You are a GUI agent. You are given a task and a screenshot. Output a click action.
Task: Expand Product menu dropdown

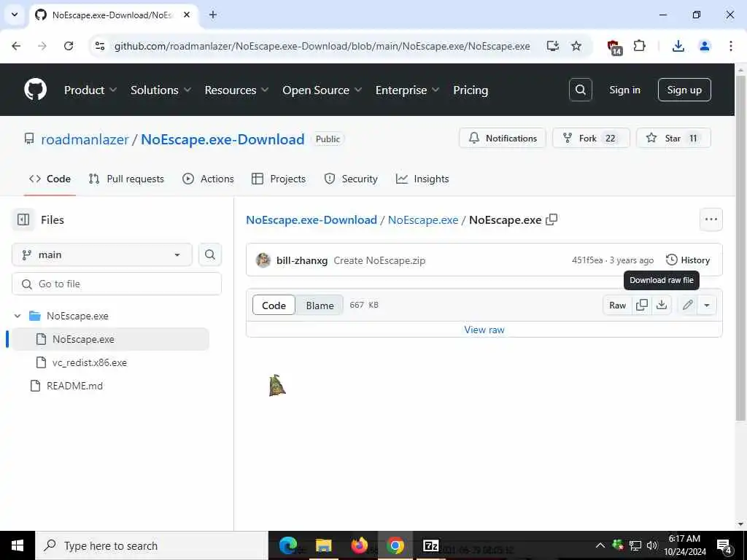pyautogui.click(x=90, y=90)
